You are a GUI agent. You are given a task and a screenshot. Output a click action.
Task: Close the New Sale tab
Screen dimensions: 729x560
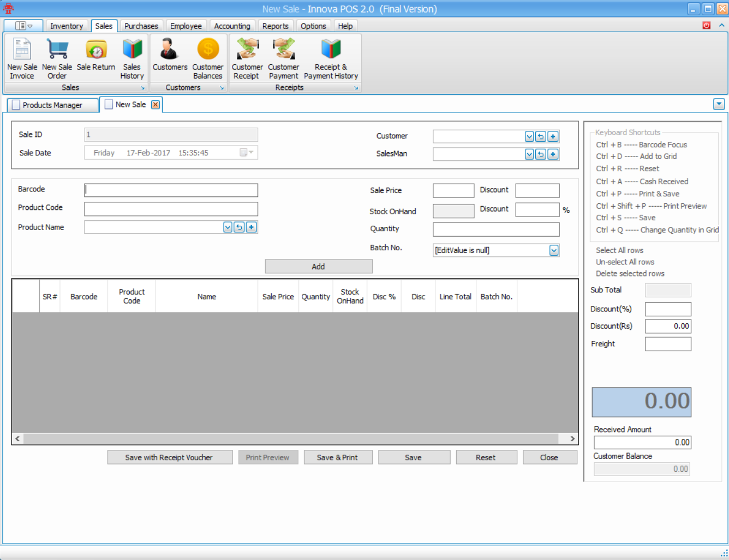(156, 105)
